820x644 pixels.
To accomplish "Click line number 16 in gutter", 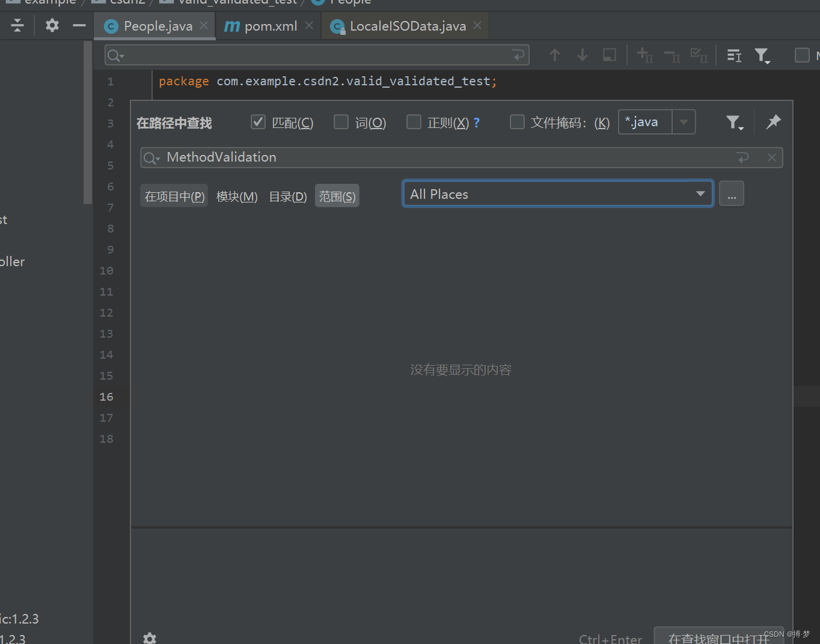I will (106, 396).
